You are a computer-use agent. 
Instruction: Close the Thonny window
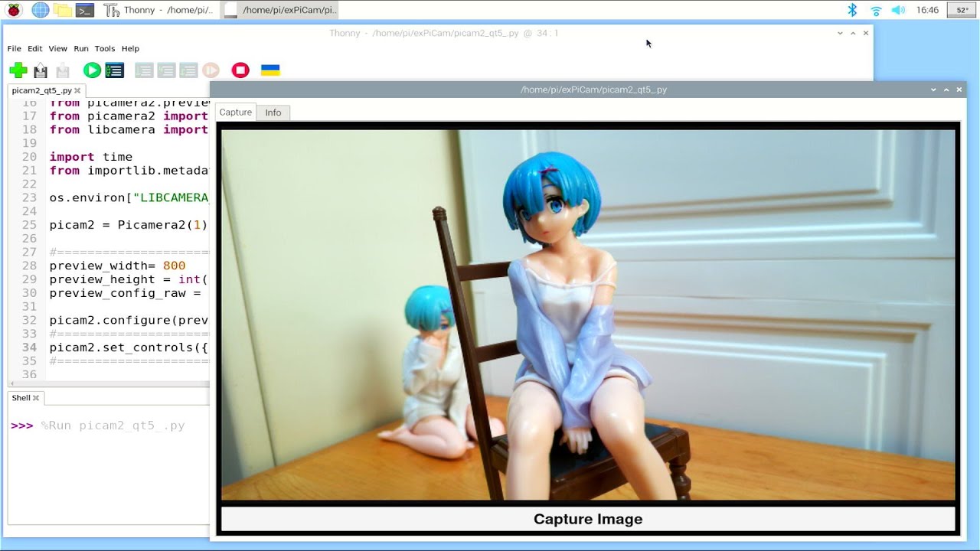[866, 33]
